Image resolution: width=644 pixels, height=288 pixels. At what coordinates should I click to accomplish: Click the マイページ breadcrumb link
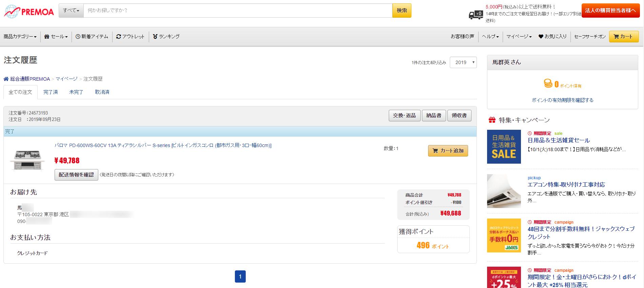[x=66, y=79]
